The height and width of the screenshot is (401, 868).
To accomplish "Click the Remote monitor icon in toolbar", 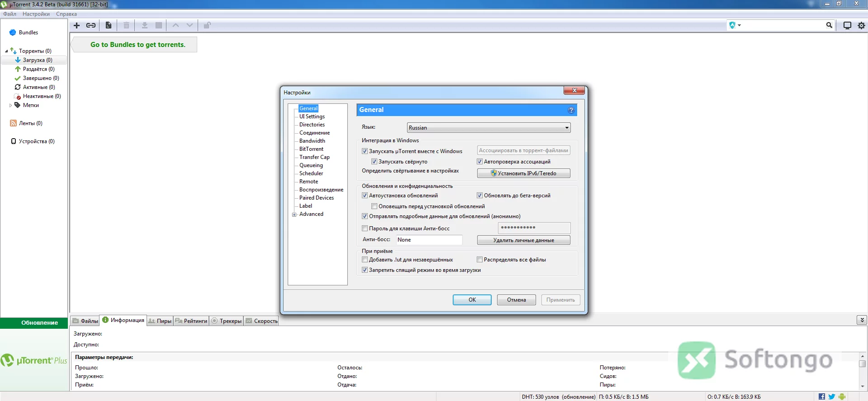I will tap(848, 25).
